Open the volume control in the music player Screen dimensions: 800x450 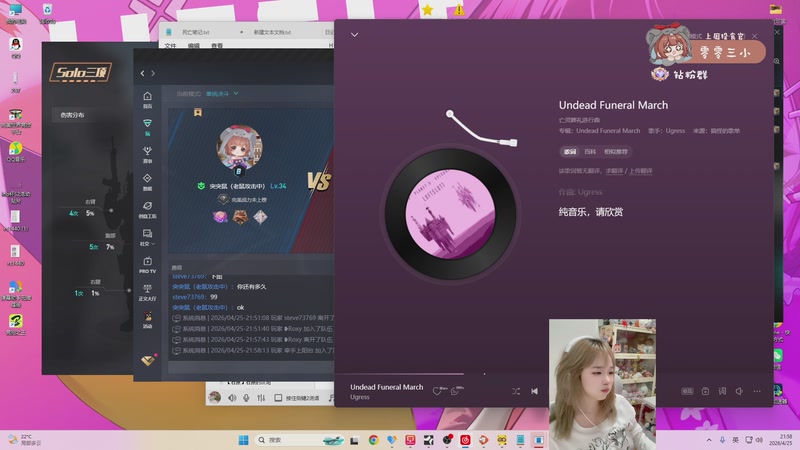click(739, 391)
